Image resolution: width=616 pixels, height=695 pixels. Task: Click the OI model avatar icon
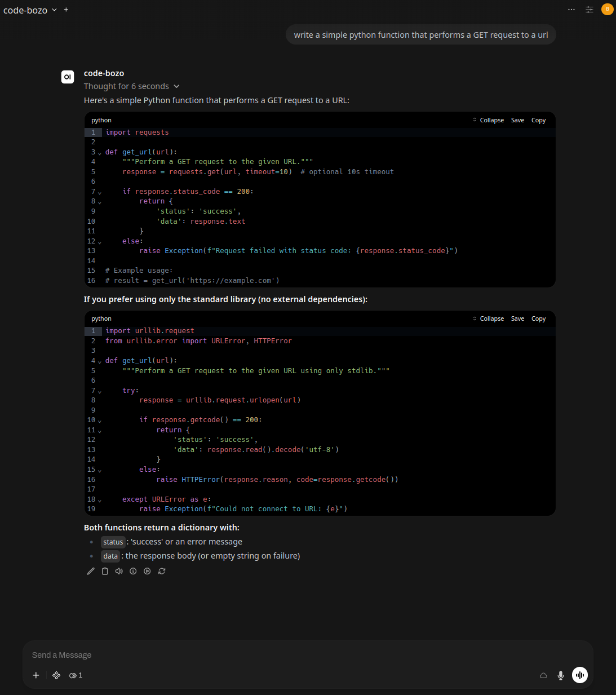coord(68,77)
